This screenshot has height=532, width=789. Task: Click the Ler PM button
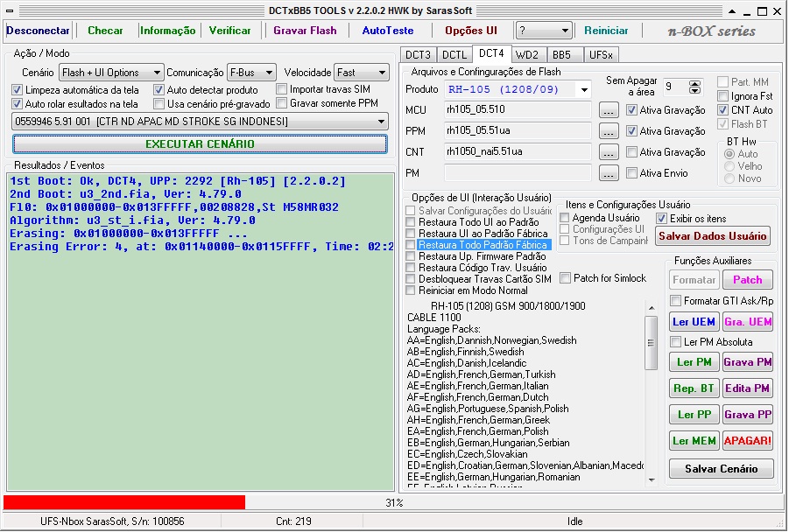coord(694,362)
